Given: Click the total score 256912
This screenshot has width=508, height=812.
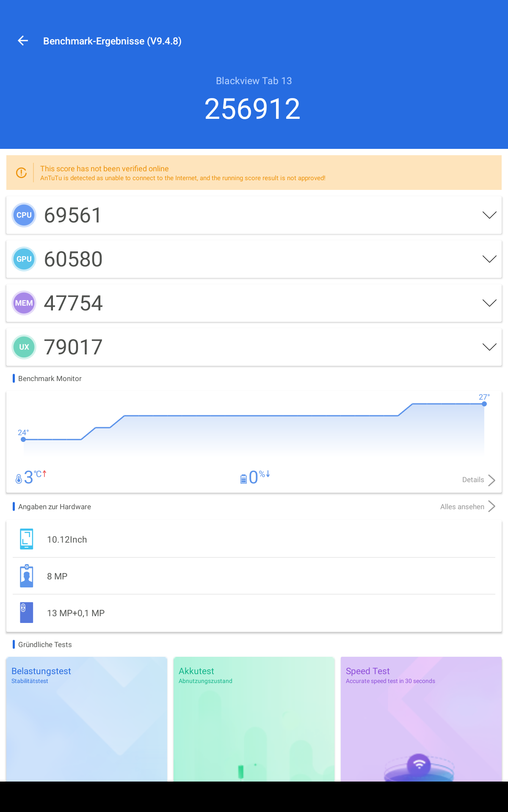Looking at the screenshot, I should point(253,109).
